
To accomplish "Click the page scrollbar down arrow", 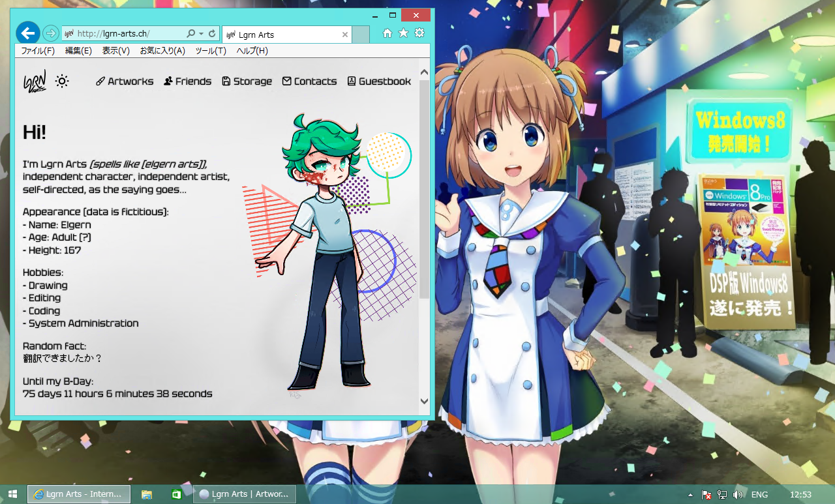I will pyautogui.click(x=424, y=402).
